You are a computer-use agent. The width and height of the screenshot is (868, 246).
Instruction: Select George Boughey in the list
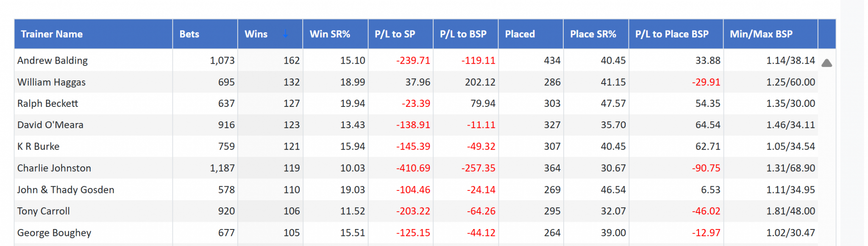pyautogui.click(x=54, y=233)
